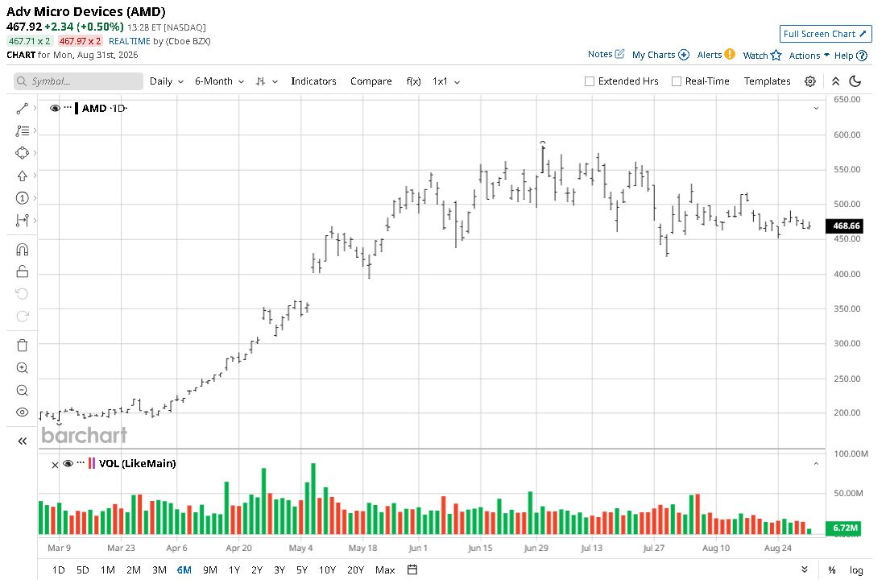The width and height of the screenshot is (890, 588).
Task: Select the trend line drawing tool
Action: coord(22,109)
